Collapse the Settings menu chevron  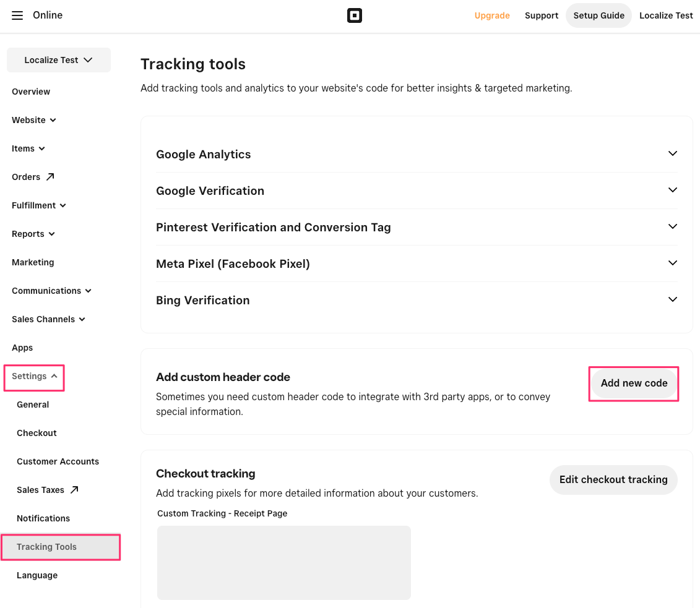pyautogui.click(x=54, y=376)
